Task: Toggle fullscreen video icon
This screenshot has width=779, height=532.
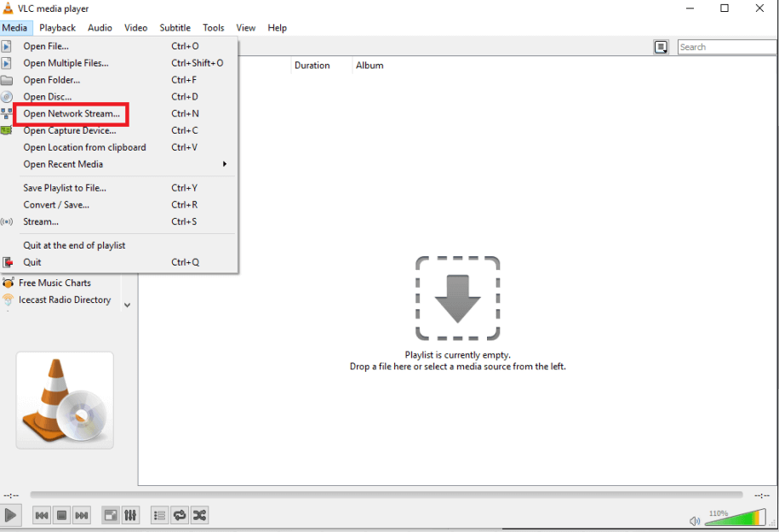Action: click(110, 515)
